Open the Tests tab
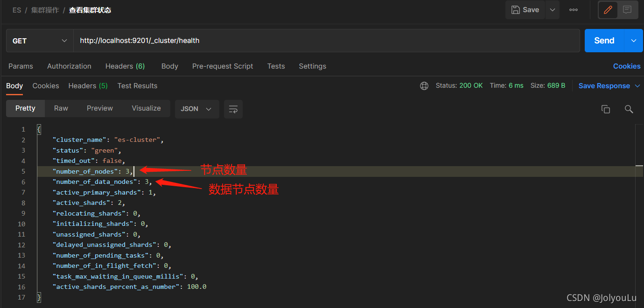The image size is (644, 308). [276, 66]
